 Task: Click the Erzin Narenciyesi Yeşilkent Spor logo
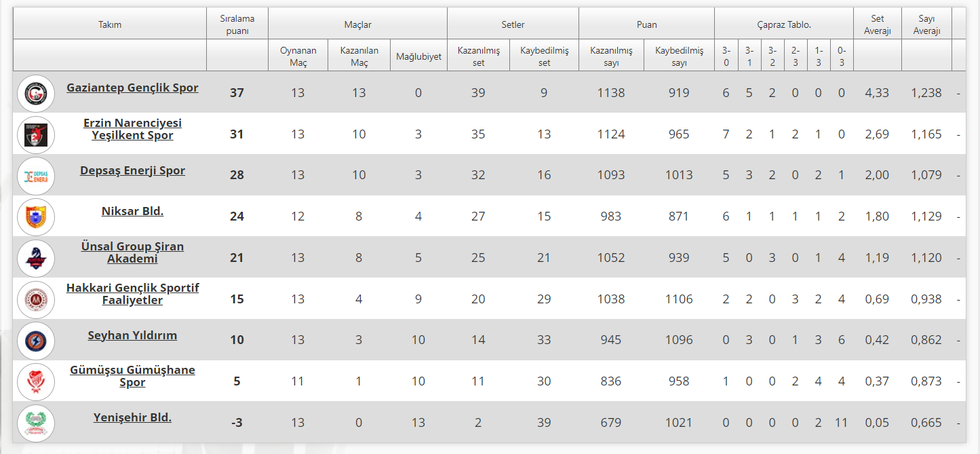[35, 134]
